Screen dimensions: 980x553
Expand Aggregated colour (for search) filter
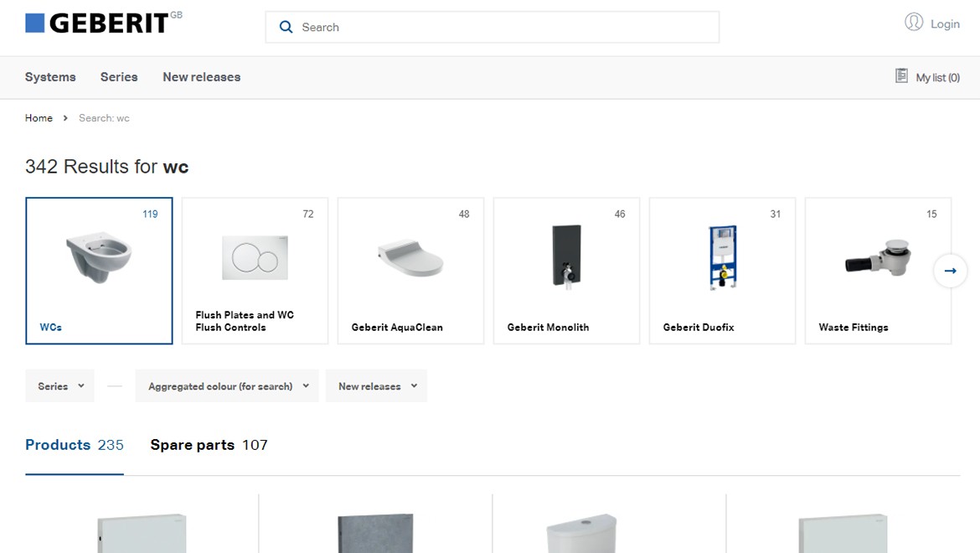coord(227,386)
